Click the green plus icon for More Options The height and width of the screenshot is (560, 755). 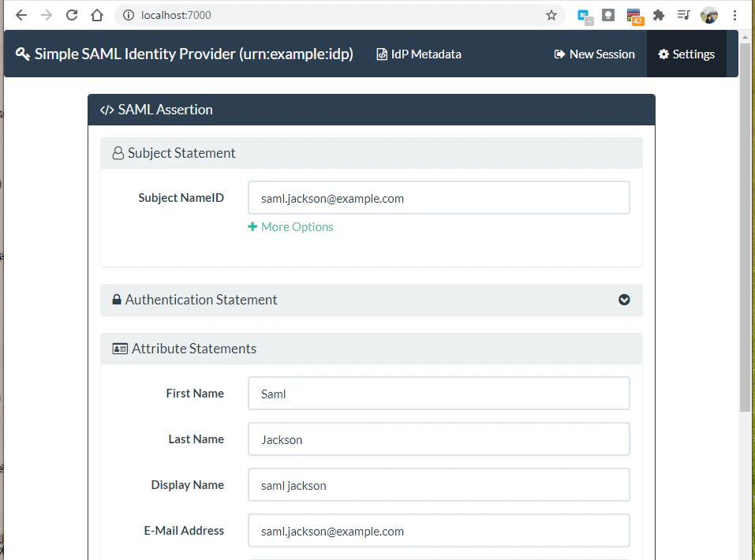252,226
